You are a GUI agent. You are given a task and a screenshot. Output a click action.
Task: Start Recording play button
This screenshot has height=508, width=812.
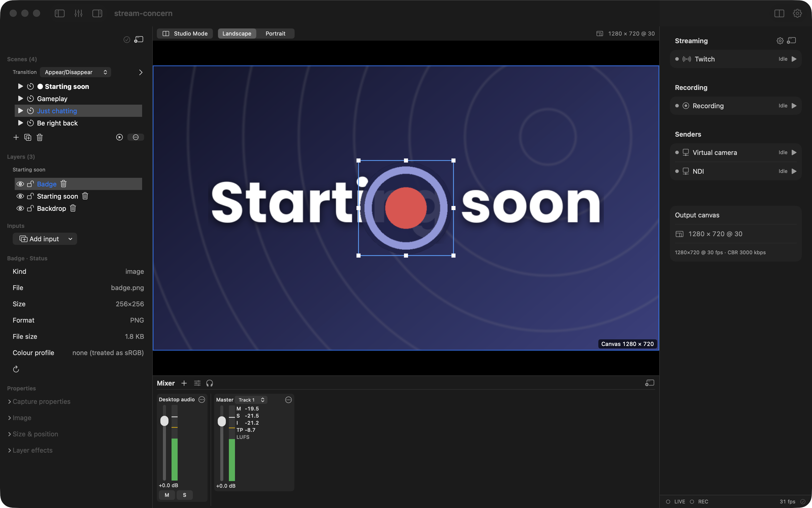coord(794,106)
